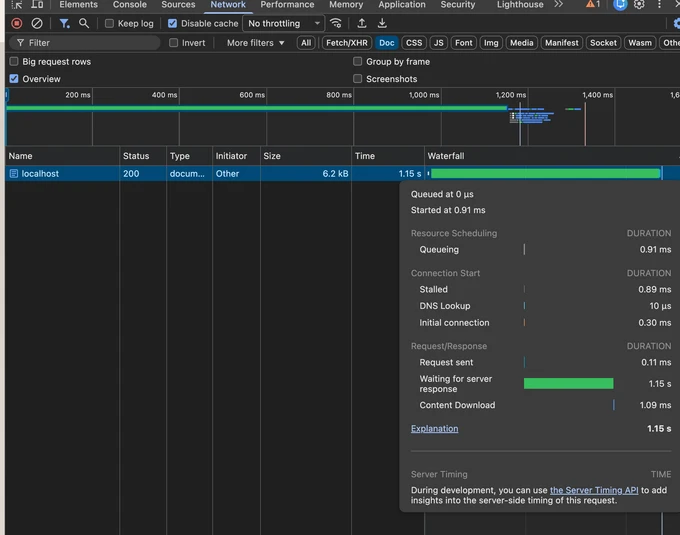Toggle the Doc type filter
The width and height of the screenshot is (680, 535).
(x=386, y=43)
